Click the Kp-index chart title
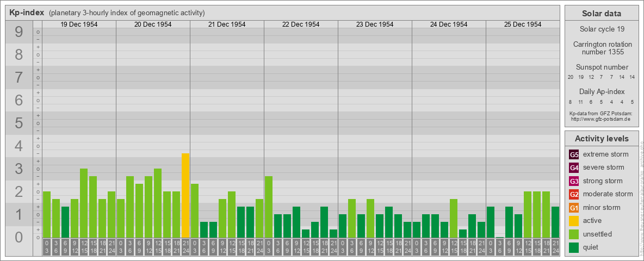The image size is (644, 261). click(x=26, y=13)
